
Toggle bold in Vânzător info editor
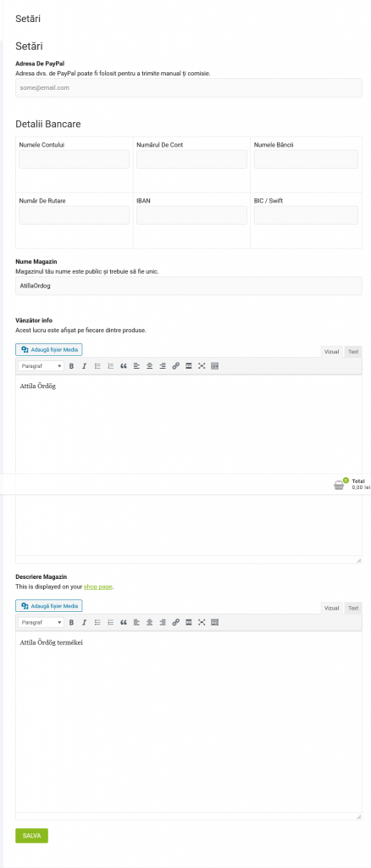(71, 366)
